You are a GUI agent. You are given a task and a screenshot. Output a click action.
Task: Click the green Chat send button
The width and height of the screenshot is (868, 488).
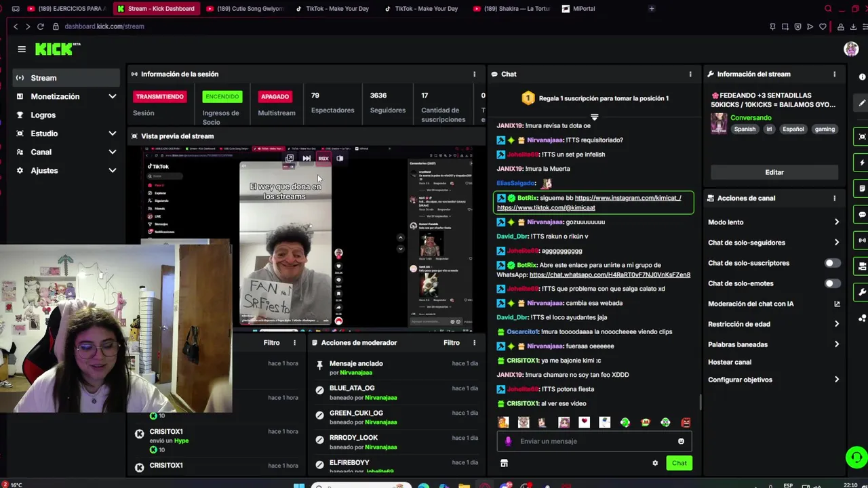pos(679,463)
